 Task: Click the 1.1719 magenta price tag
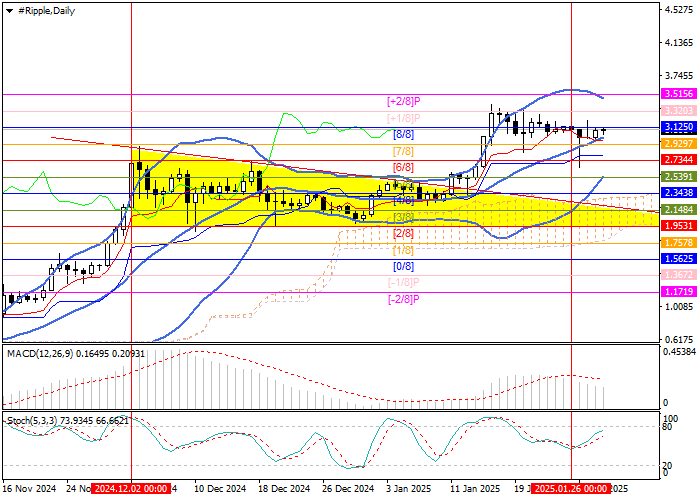click(678, 290)
